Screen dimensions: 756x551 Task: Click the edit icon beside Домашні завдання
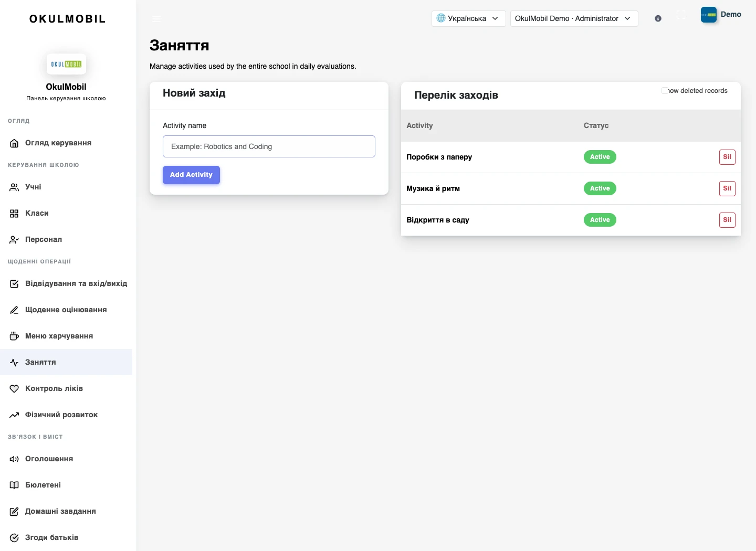click(14, 512)
